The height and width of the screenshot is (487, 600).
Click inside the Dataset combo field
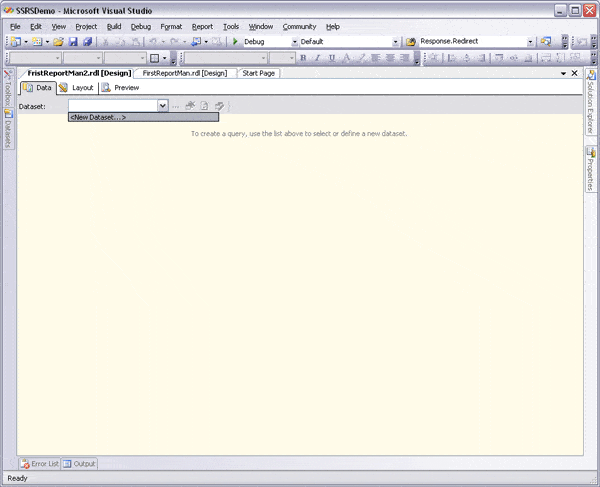pyautogui.click(x=113, y=106)
